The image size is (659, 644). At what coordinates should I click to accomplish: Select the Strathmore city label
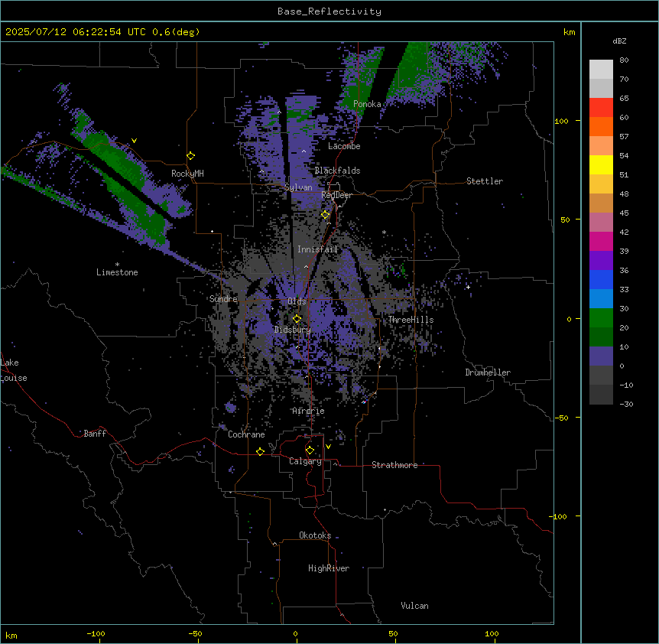tap(394, 465)
